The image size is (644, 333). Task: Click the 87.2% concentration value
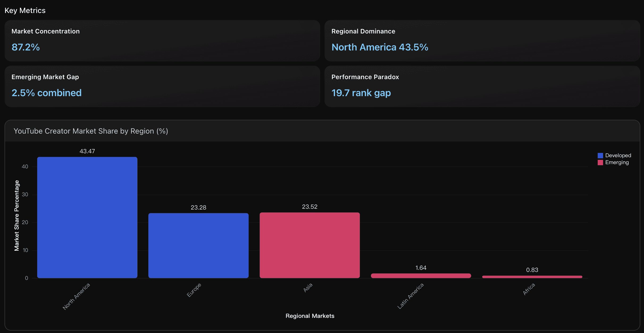coord(26,47)
